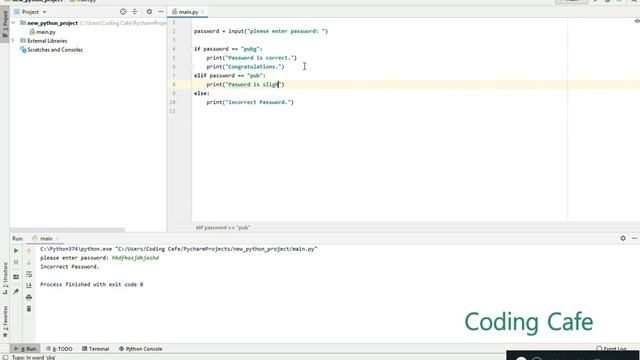Click the elif password == "pub" code line
The width and height of the screenshot is (640, 360).
click(x=229, y=76)
